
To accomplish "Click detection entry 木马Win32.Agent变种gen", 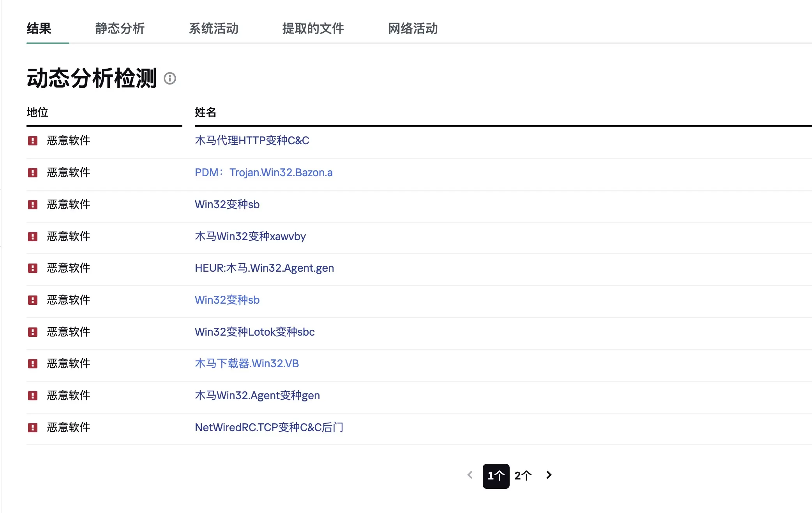I will [258, 395].
